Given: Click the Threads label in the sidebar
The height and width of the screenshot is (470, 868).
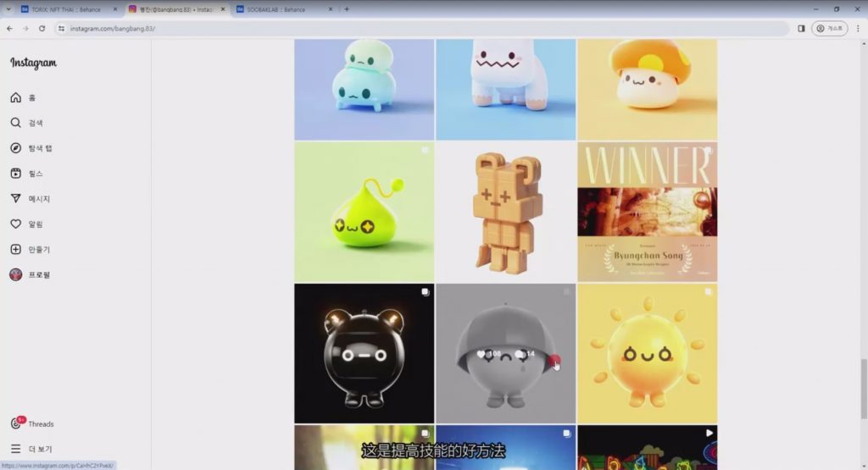Looking at the screenshot, I should coord(41,424).
